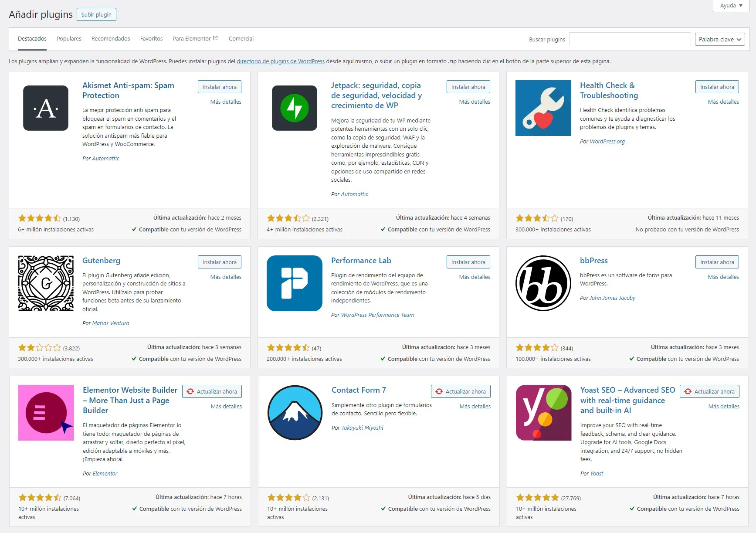Expand the Ayuda help panel
Screen dimensions: 756x533
tap(731, 6)
